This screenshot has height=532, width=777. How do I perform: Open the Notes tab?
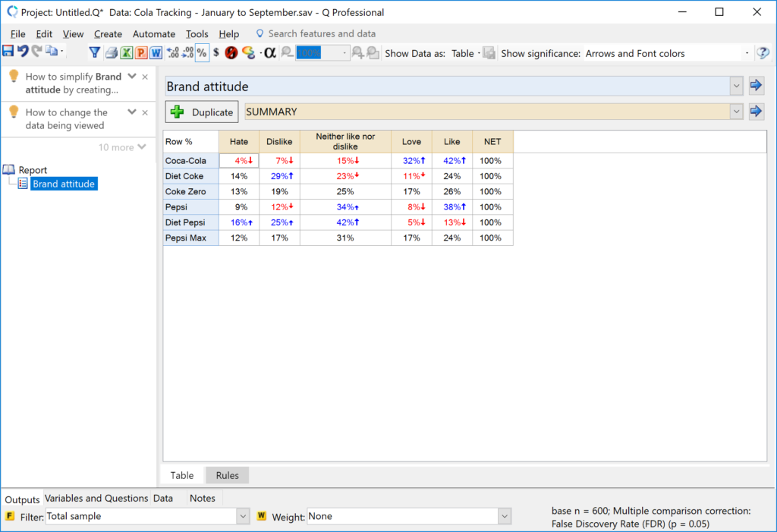pyautogui.click(x=202, y=499)
